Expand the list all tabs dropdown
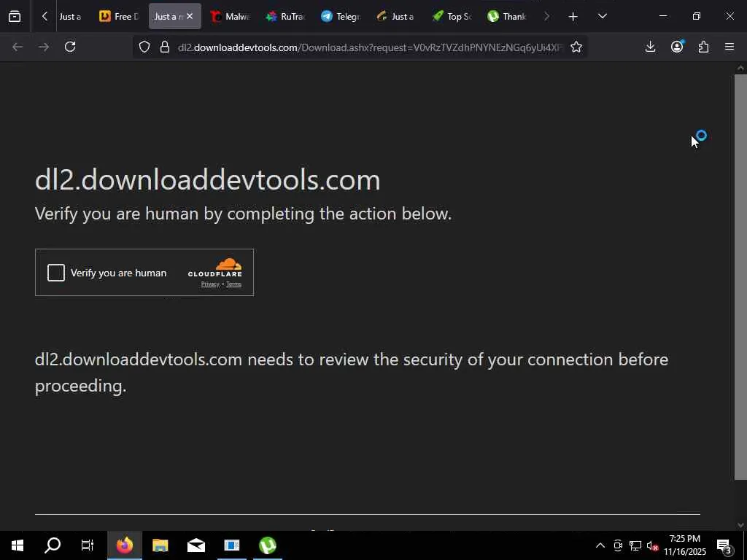747x560 pixels. [602, 16]
